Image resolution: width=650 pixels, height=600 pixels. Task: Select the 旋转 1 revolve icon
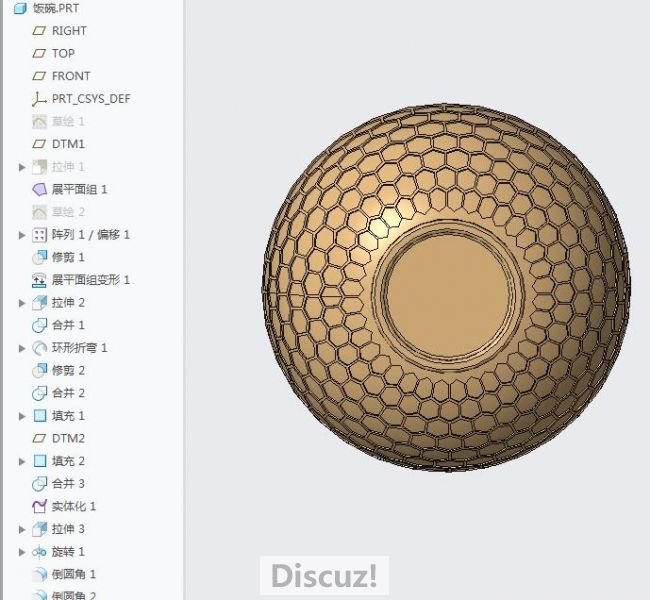pos(39,552)
